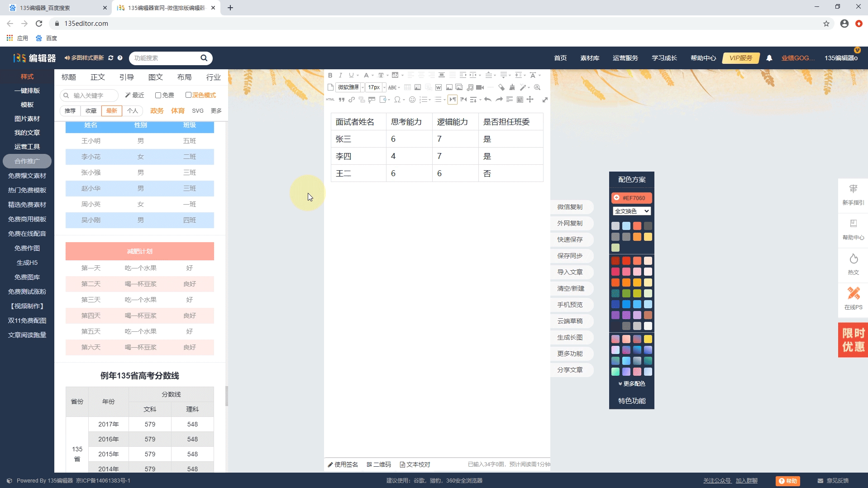Click the 输入关键字 search field
This screenshot has height=488, width=868.
click(x=93, y=96)
